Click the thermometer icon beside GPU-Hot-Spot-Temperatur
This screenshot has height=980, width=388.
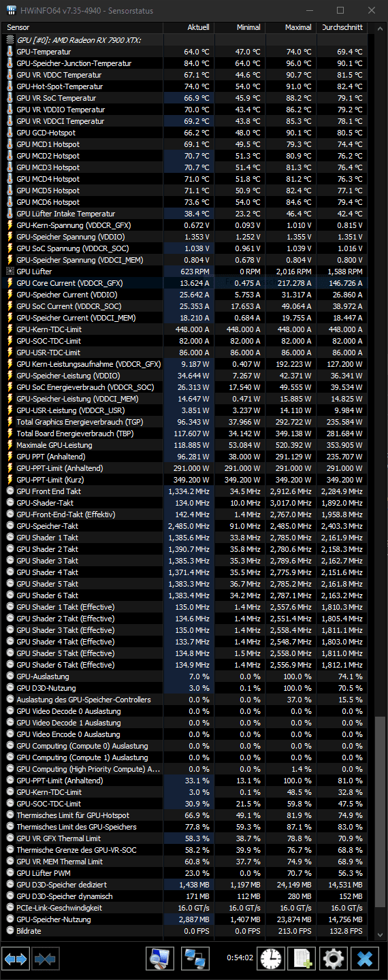click(x=10, y=86)
